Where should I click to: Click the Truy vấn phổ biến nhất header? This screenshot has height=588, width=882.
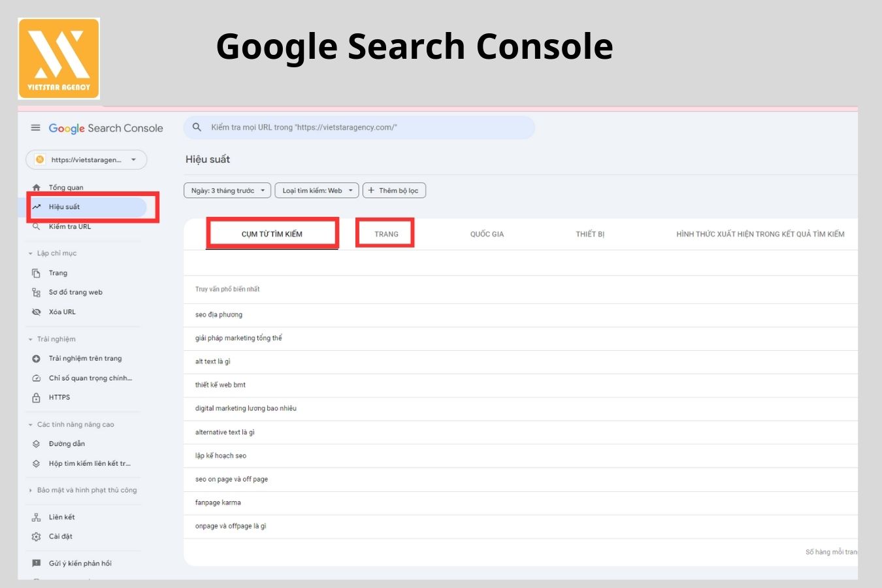tap(227, 289)
